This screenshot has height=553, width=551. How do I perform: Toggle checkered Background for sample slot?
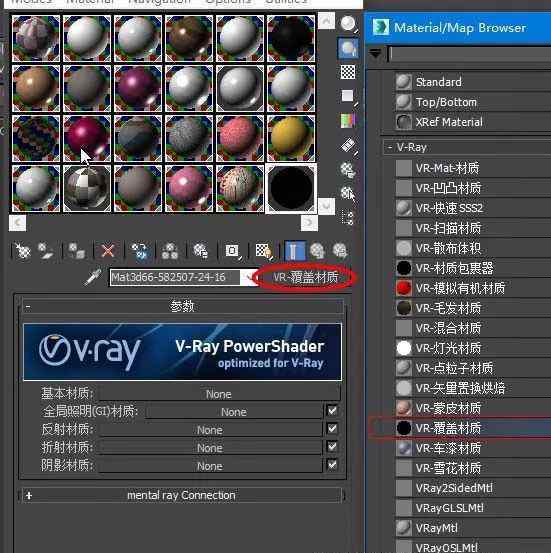pyautogui.click(x=348, y=72)
